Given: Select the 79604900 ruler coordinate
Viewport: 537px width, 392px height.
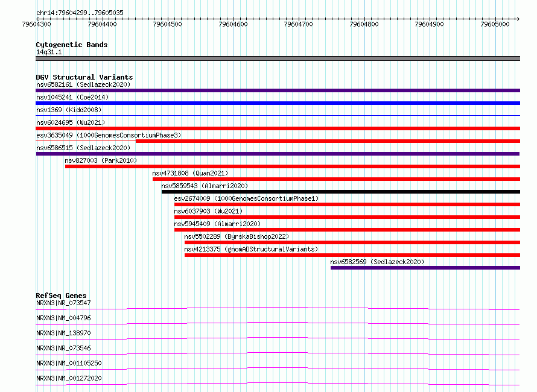Looking at the screenshot, I should [429, 24].
